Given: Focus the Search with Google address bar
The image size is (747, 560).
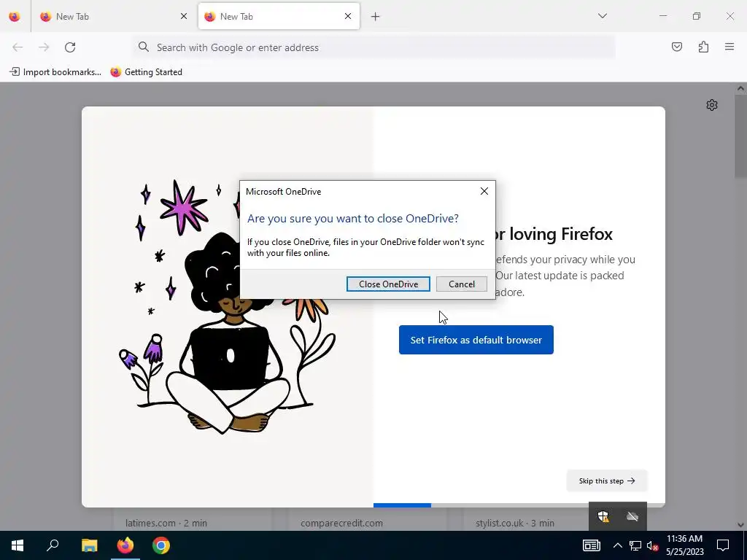Looking at the screenshot, I should (374, 47).
